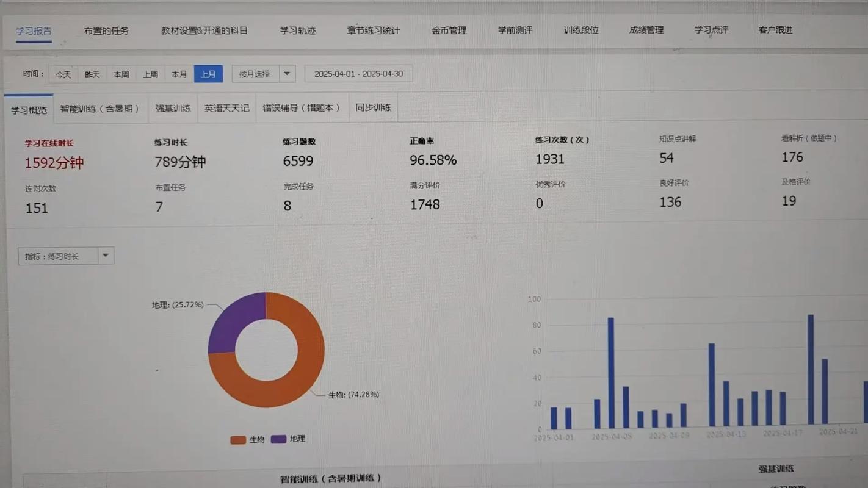Go to 客户跟进 page
This screenshot has height=488, width=868.
point(776,29)
